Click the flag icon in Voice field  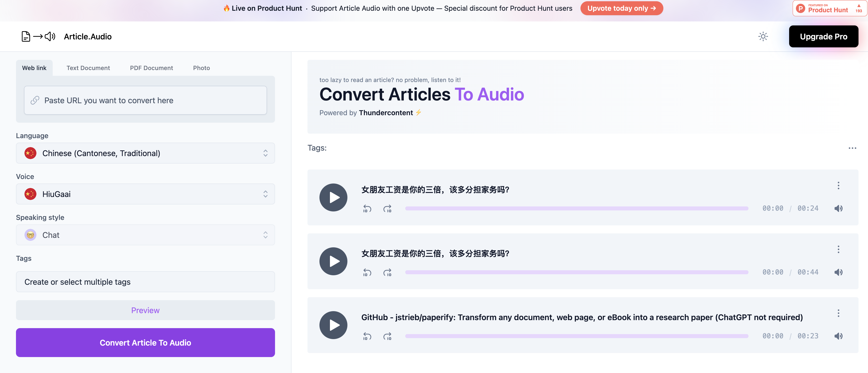(x=30, y=194)
